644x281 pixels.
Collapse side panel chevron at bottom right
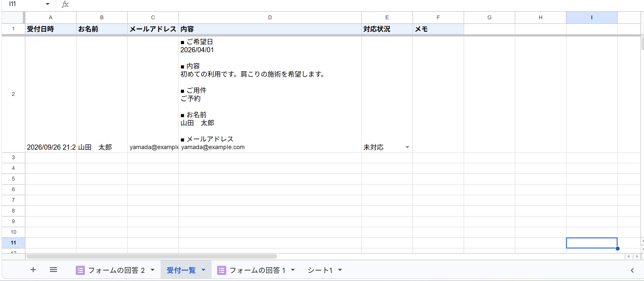coord(632,270)
